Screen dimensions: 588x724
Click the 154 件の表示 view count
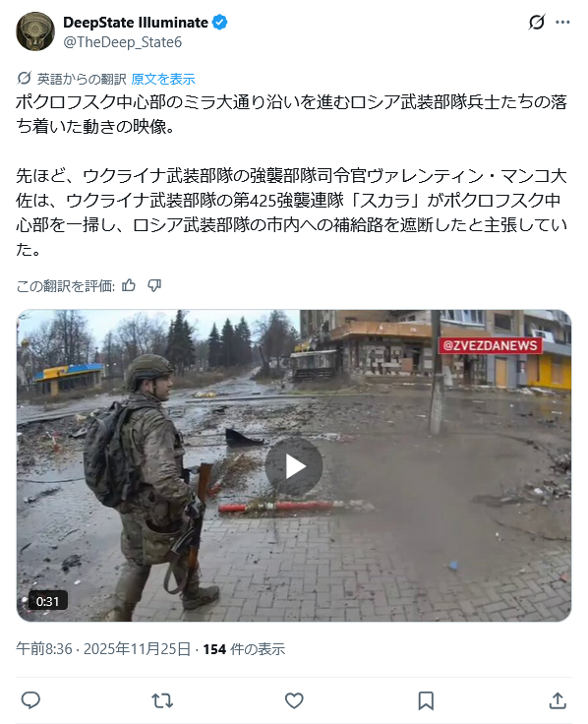(x=244, y=649)
